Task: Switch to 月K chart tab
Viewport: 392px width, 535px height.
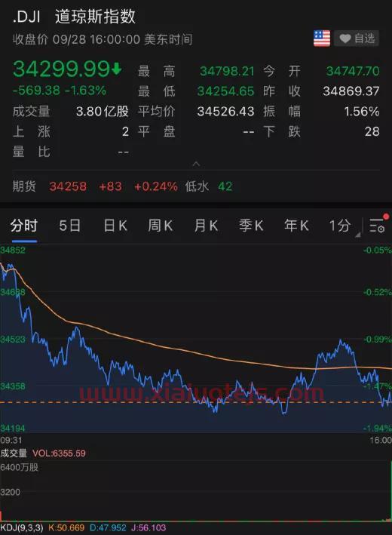Action: (x=206, y=226)
